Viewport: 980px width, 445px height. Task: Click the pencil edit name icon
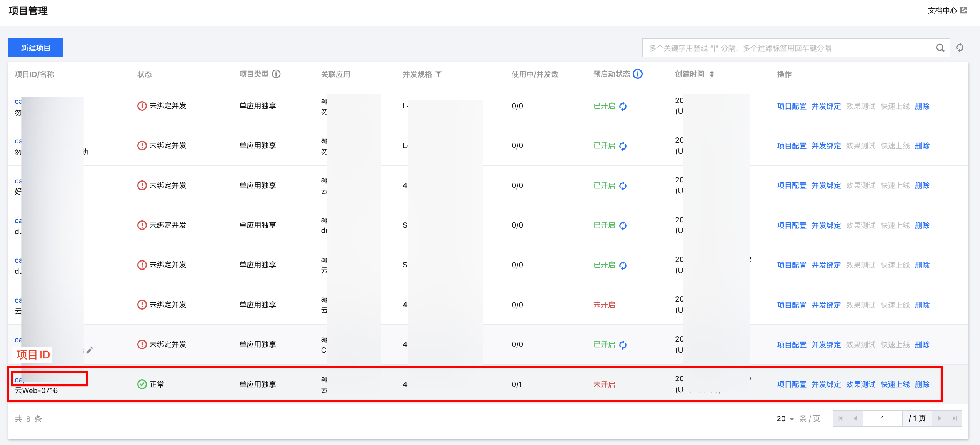(x=90, y=350)
